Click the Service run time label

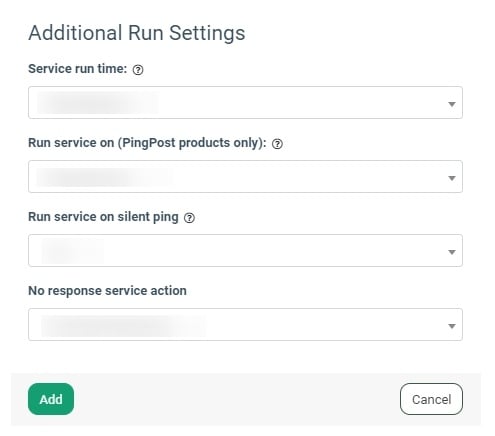[x=78, y=69]
